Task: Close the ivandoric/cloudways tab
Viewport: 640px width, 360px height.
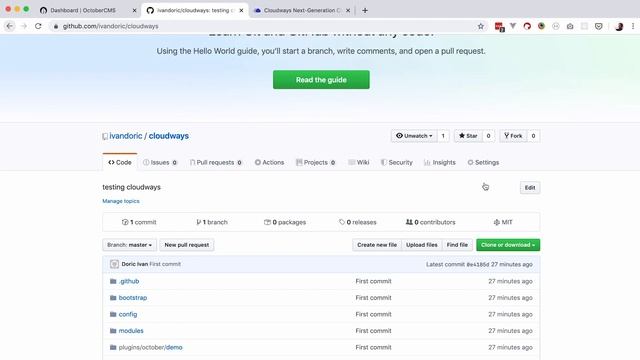Action: [241, 10]
